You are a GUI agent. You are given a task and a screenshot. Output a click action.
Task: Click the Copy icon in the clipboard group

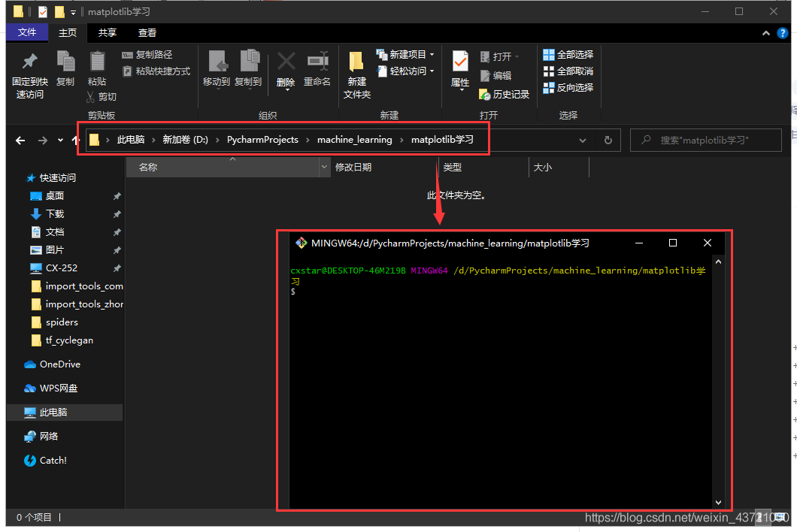65,62
